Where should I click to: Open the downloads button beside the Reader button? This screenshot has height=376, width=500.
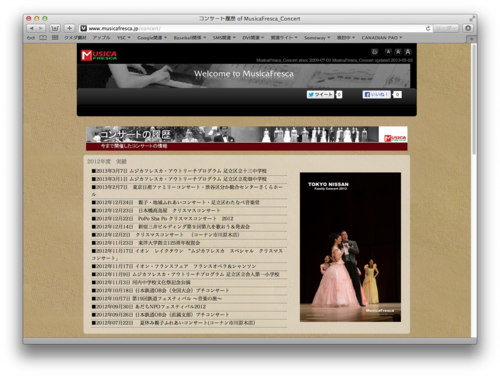click(468, 28)
